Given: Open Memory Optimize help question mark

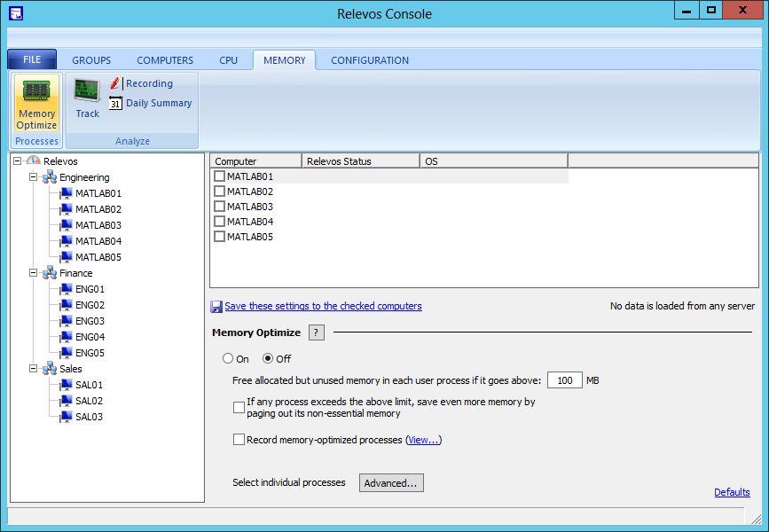Looking at the screenshot, I should click(317, 332).
